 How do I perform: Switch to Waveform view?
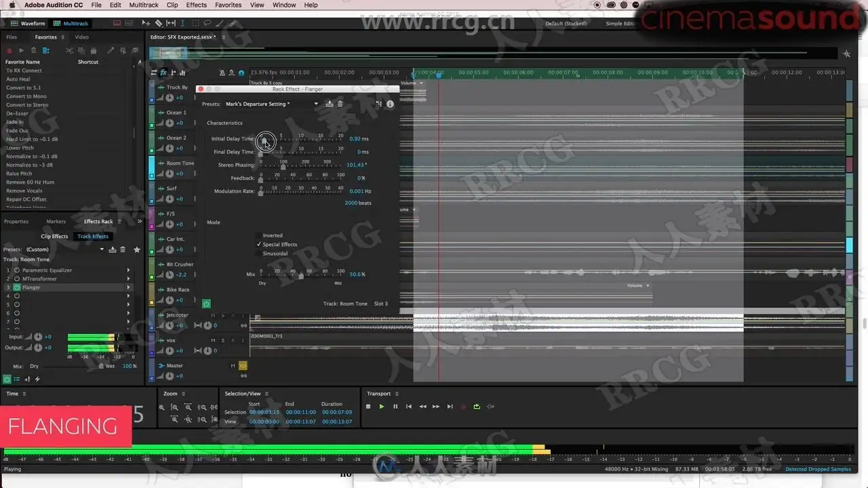(28, 23)
